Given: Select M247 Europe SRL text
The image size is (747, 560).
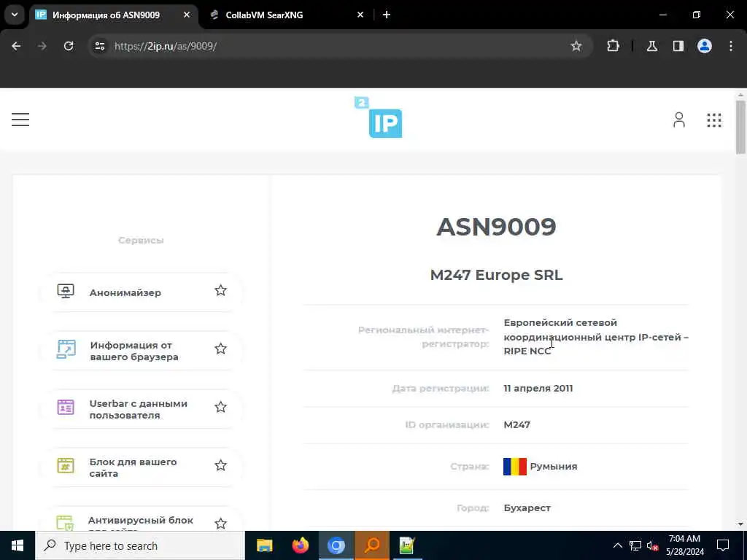Looking at the screenshot, I should point(496,275).
